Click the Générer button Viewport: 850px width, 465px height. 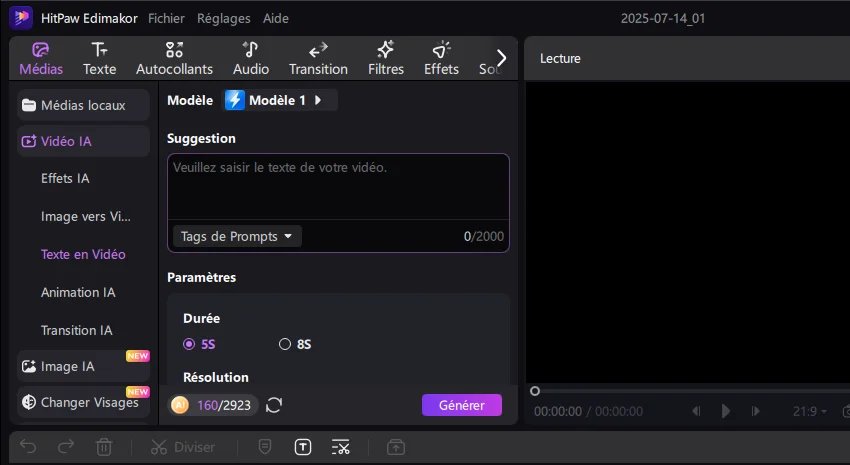point(462,405)
